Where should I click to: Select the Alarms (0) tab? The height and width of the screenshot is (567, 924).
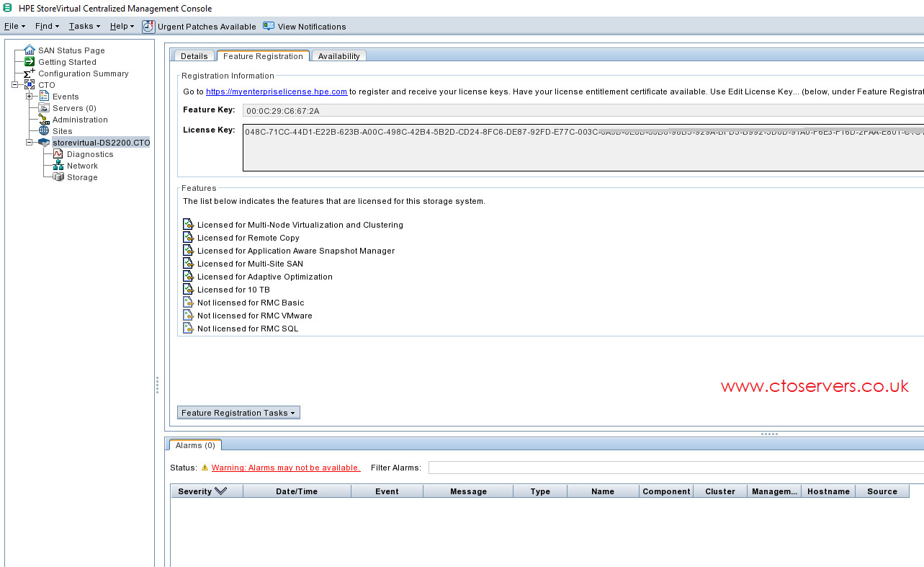point(195,445)
